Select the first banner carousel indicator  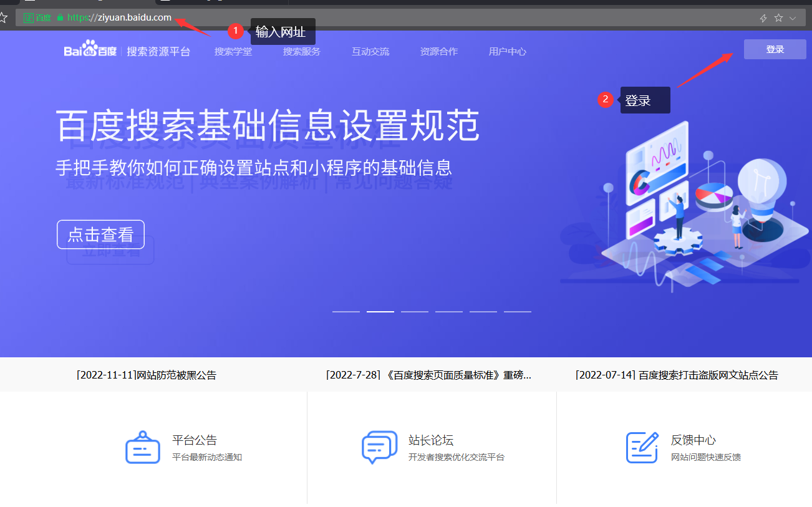[x=346, y=311]
